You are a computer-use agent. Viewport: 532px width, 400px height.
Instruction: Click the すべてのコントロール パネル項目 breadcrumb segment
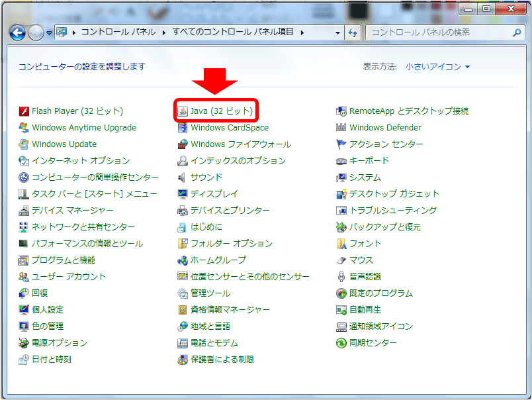tap(233, 32)
